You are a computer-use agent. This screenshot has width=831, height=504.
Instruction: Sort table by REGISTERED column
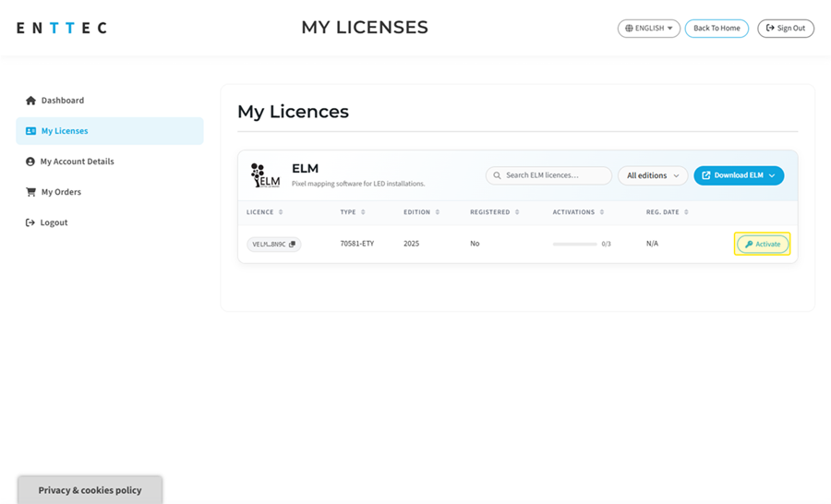(x=495, y=212)
